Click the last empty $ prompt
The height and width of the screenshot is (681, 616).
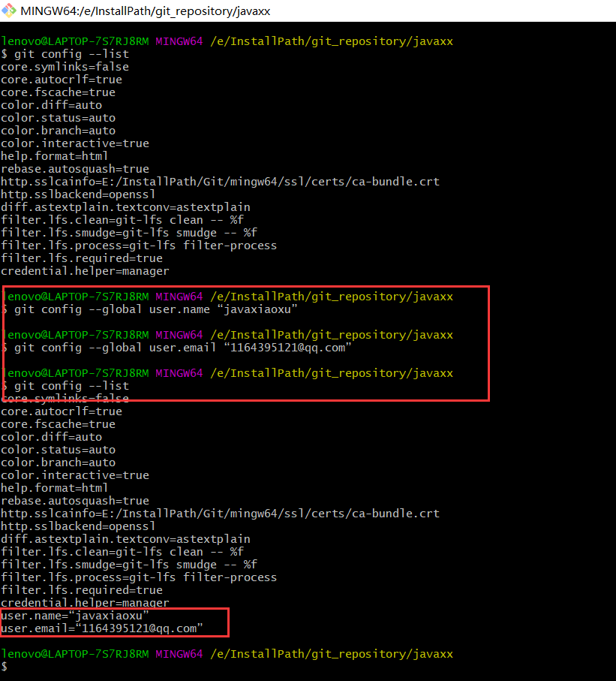coord(5,666)
